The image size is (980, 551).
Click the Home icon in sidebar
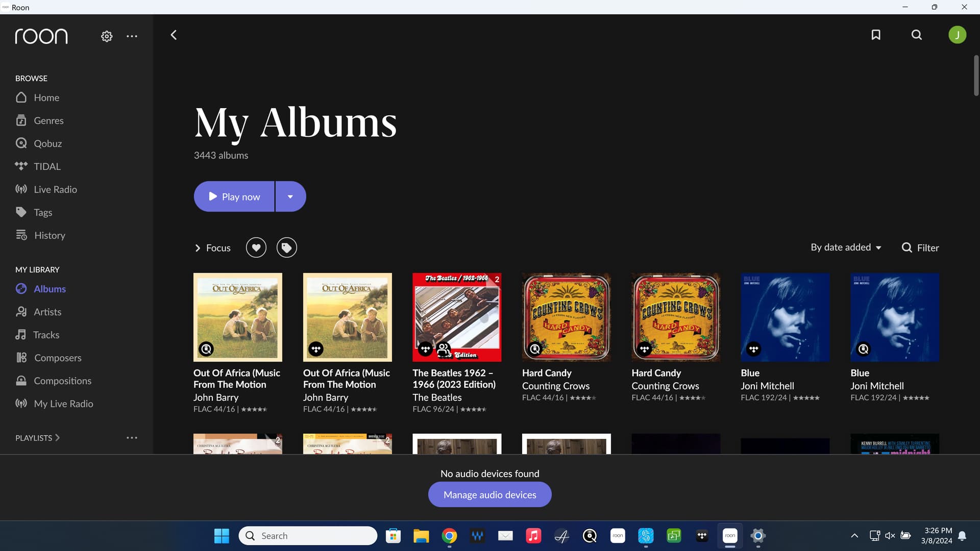(x=21, y=97)
